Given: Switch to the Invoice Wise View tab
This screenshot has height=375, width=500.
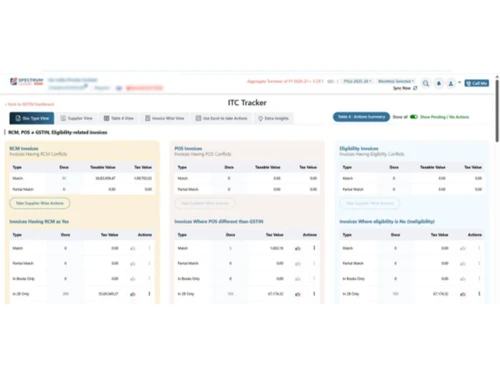Looking at the screenshot, I should point(165,118).
